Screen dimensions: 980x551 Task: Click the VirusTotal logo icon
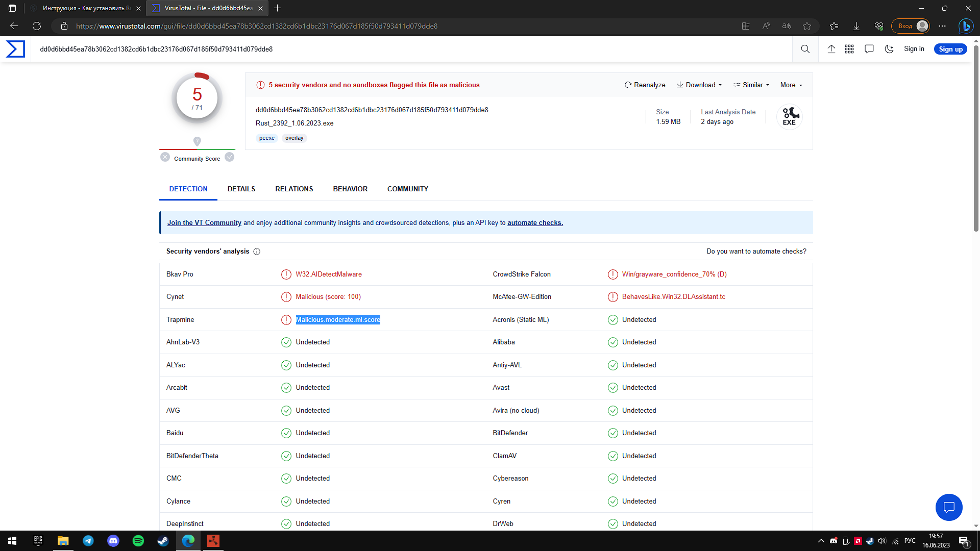tap(15, 49)
